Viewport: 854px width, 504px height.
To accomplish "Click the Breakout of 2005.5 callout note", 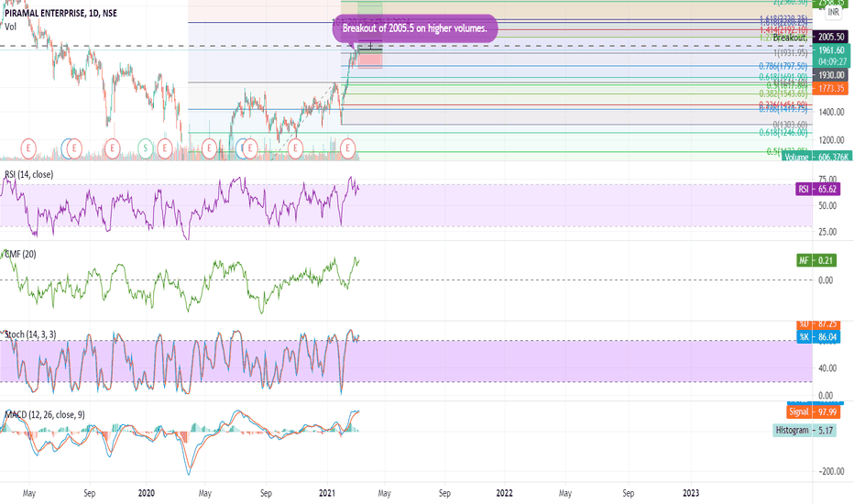I will [415, 28].
